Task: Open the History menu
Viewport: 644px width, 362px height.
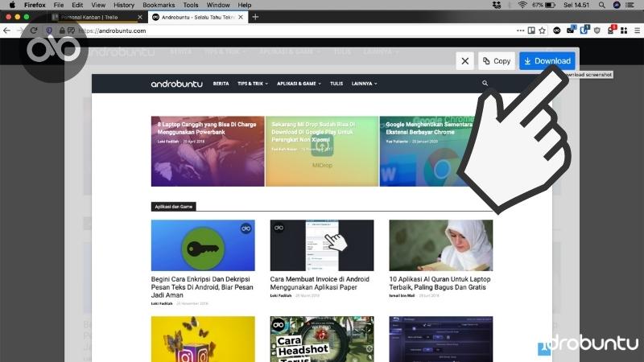Action: 124,5
